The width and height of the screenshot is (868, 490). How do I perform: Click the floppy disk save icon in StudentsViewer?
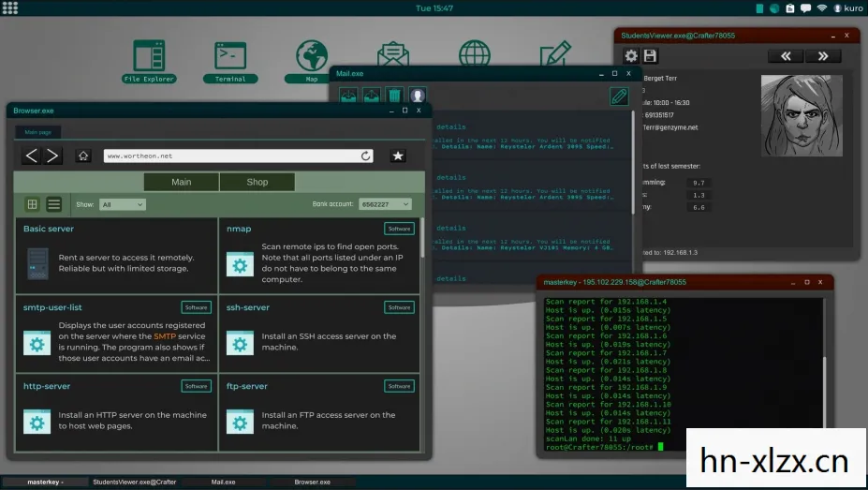click(650, 55)
